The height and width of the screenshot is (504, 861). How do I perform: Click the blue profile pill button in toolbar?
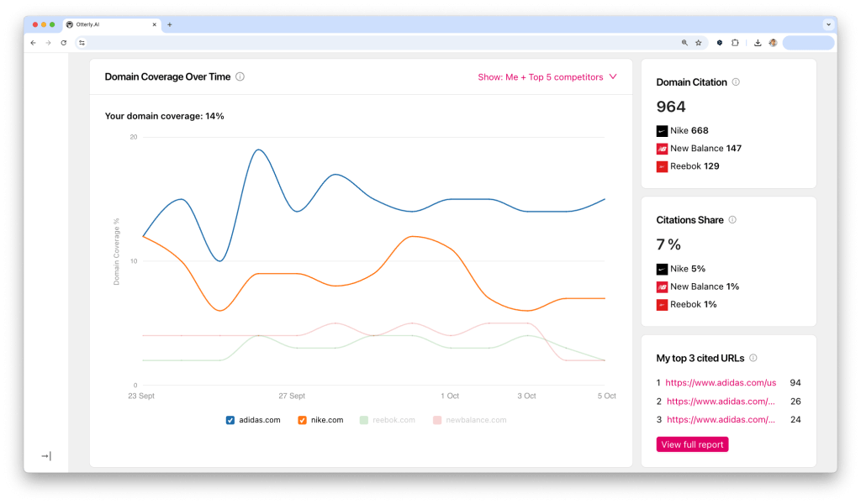(x=808, y=43)
